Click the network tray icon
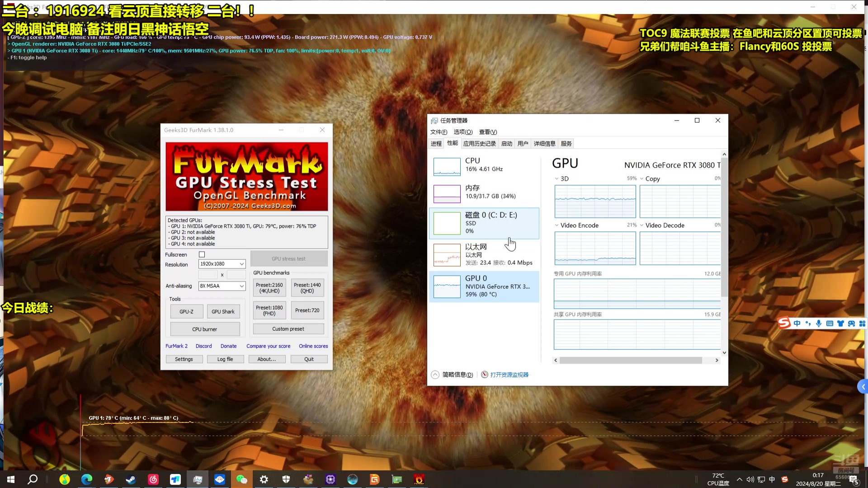This screenshot has width=868, height=488. (x=761, y=479)
